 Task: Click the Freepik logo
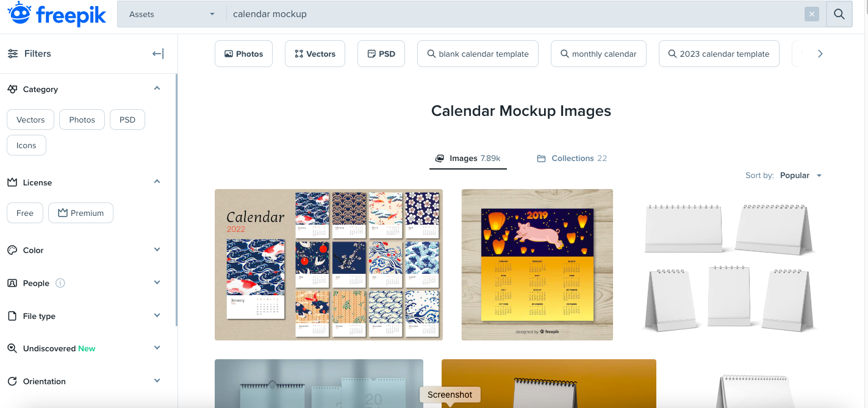point(57,14)
